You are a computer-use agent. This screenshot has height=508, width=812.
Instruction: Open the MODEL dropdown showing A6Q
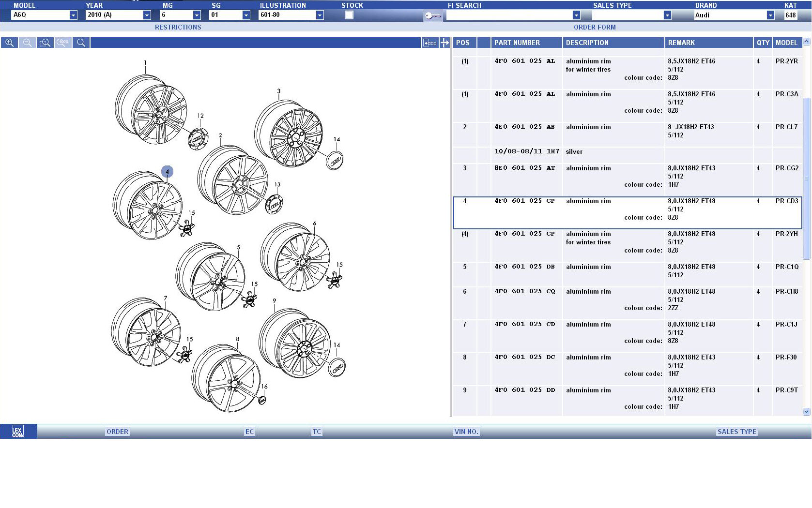pos(73,15)
